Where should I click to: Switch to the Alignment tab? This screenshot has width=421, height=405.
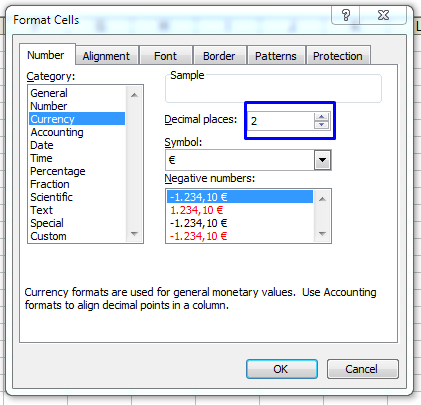(x=106, y=56)
